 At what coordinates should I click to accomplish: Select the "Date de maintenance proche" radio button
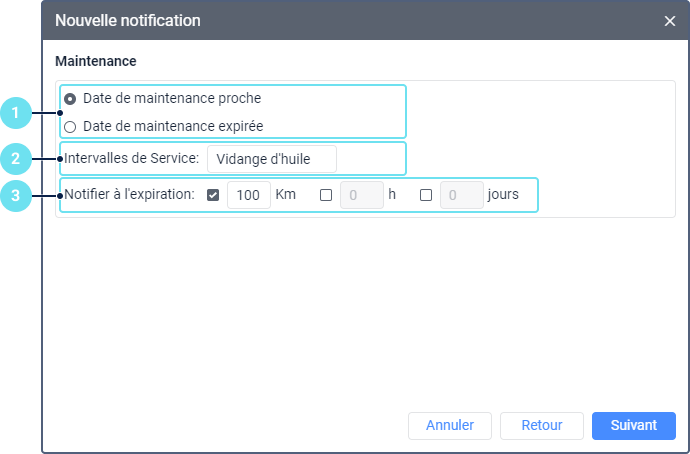70,99
